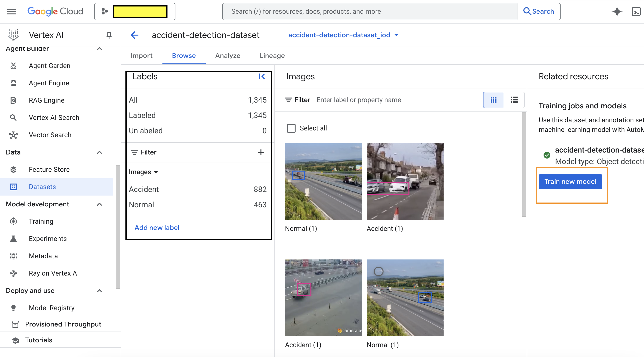This screenshot has width=644, height=357.
Task: Click Train new model button
Action: pyautogui.click(x=570, y=181)
